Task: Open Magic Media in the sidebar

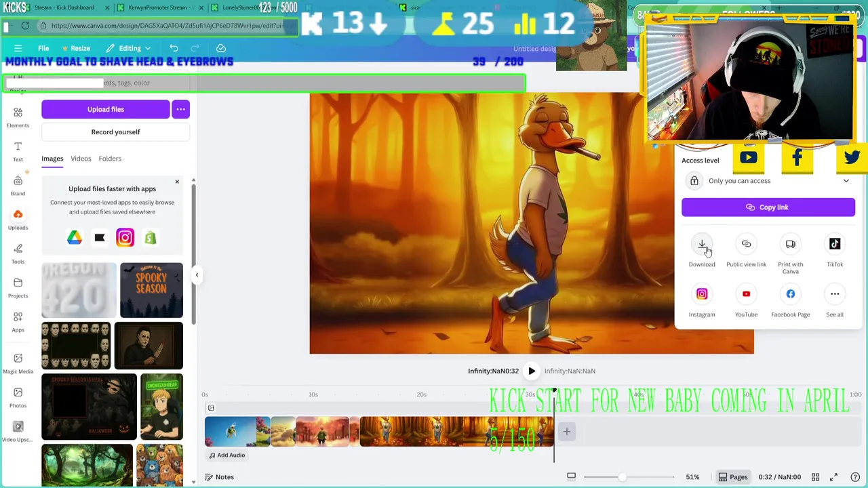Action: tap(18, 363)
